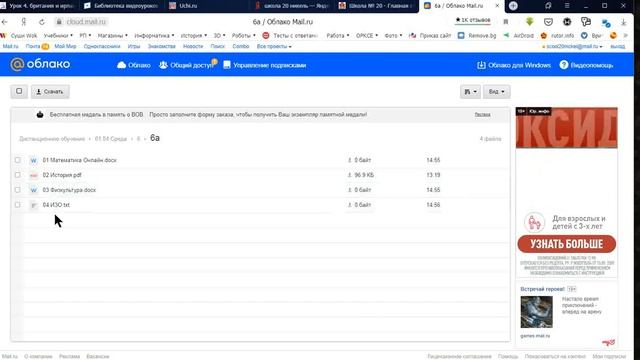Image resolution: width=640 pixels, height=360 pixels.
Task: Click the Облако cloud icon link in header
Action: [133, 65]
